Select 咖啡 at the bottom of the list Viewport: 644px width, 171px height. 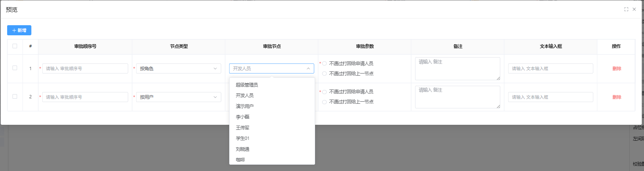tap(241, 160)
